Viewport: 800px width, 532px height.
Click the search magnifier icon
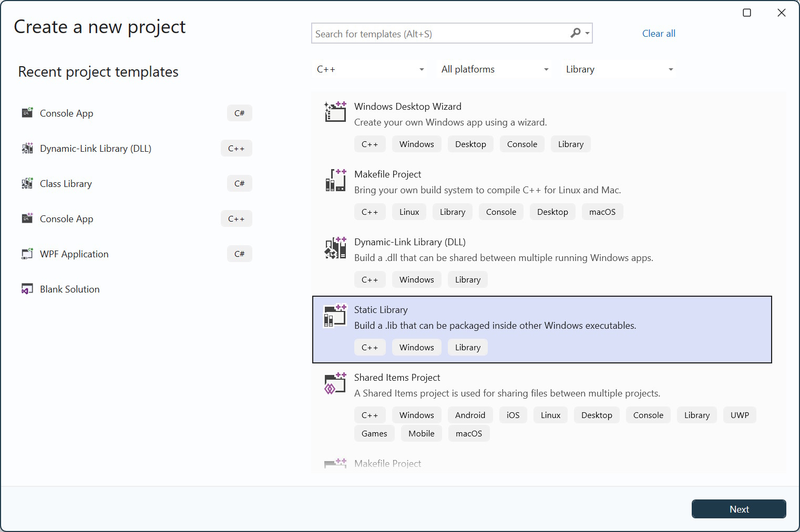click(x=576, y=34)
